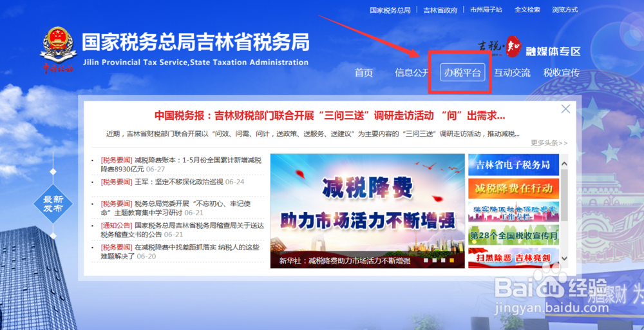644x330 pixels.
Task: Click the banner list scroll-down arrow
Action: pyautogui.click(x=564, y=258)
